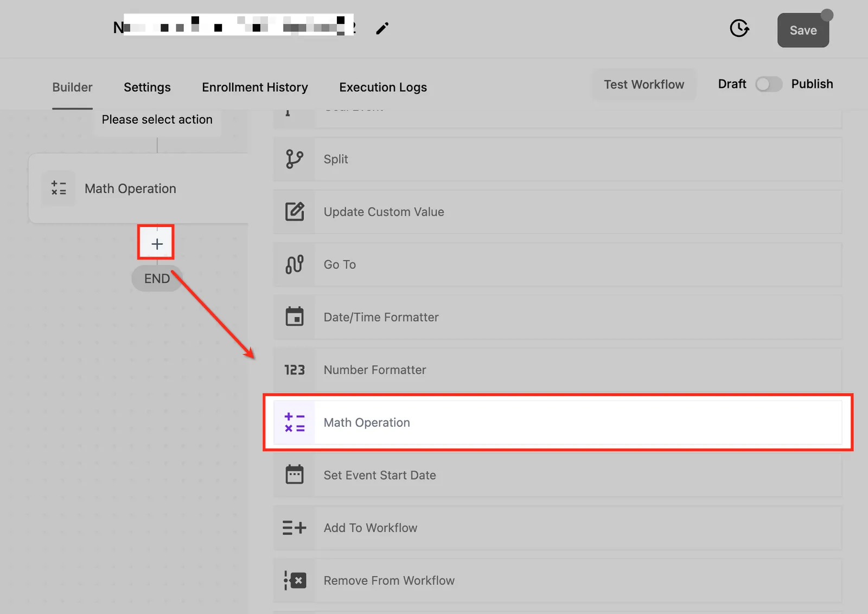Switch to the Settings tab
This screenshot has height=614, width=868.
147,87
